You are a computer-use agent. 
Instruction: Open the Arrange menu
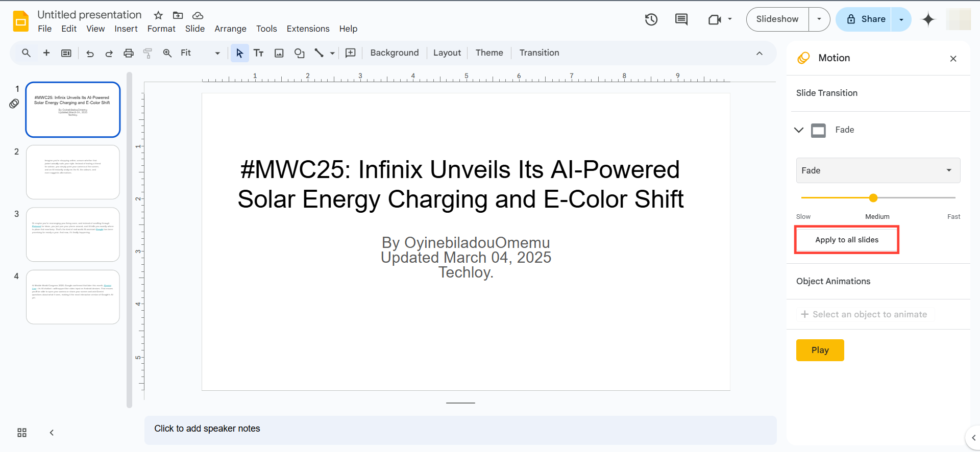(230, 29)
